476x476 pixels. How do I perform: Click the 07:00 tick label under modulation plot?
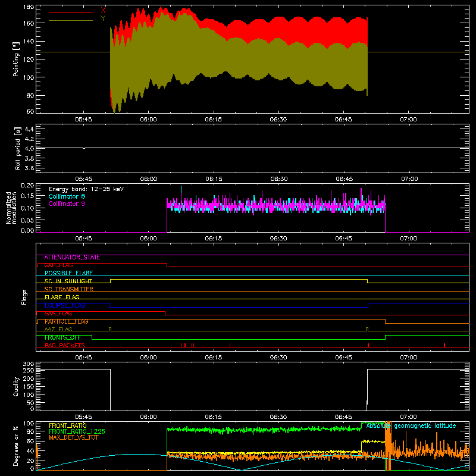tap(408, 239)
